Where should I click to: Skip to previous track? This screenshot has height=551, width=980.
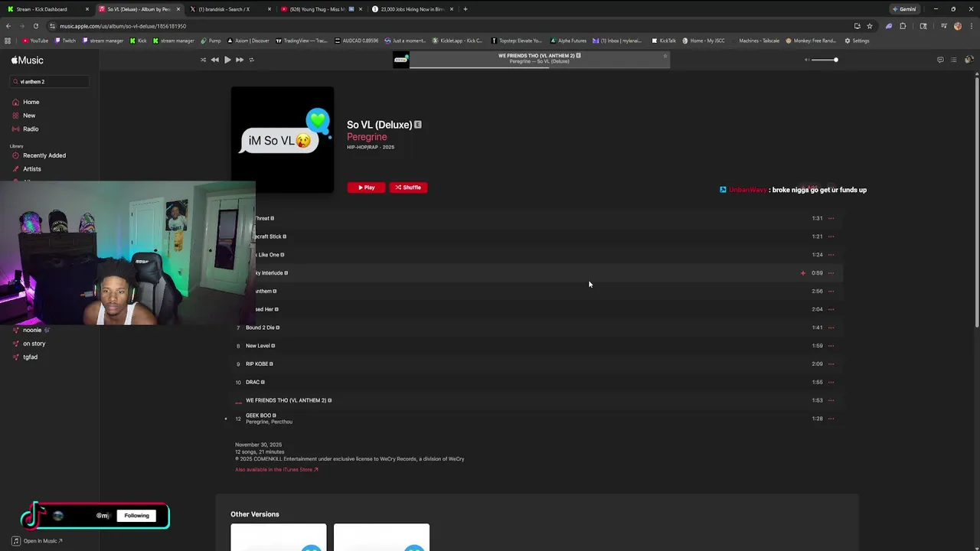(x=215, y=60)
